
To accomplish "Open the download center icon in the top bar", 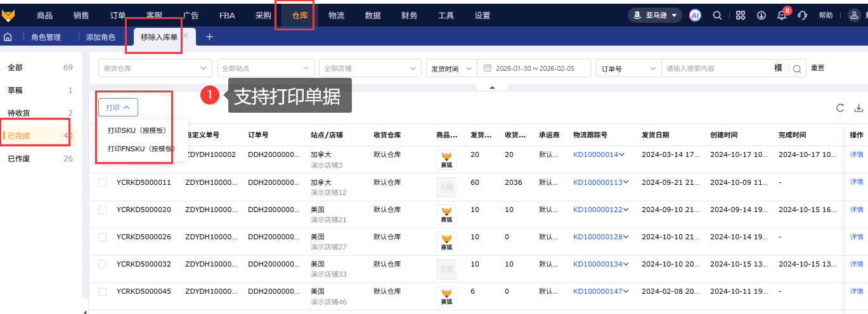I will [761, 15].
